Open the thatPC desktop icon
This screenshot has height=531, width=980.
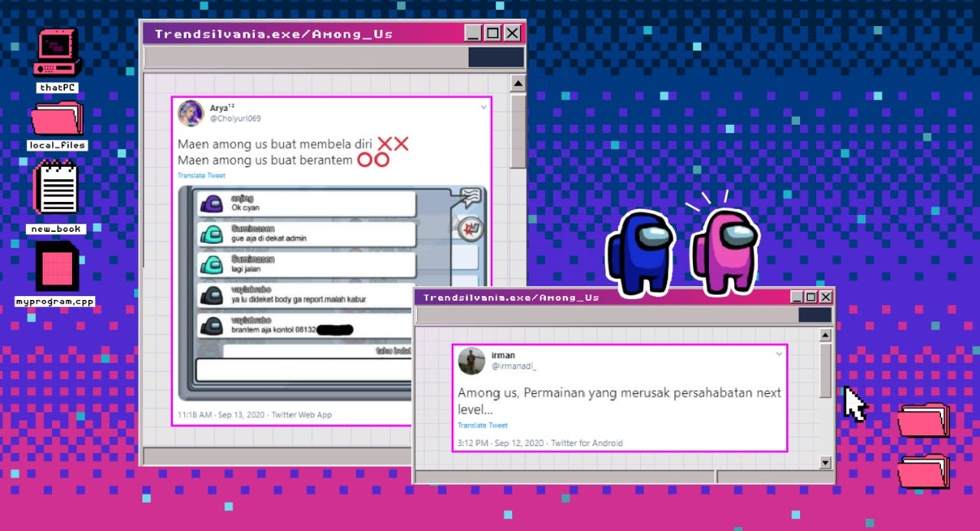pyautogui.click(x=57, y=52)
